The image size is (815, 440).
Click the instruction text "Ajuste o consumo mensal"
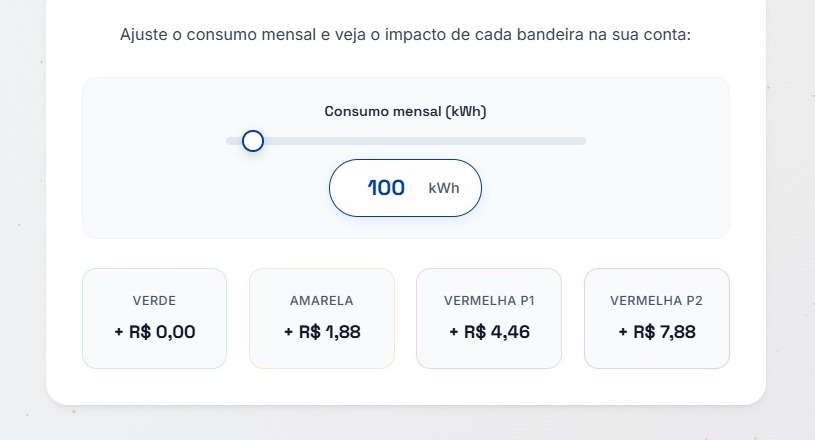point(217,35)
